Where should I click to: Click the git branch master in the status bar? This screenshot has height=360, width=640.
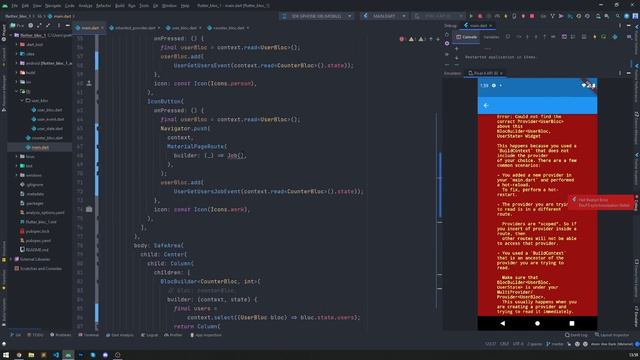coord(555,344)
